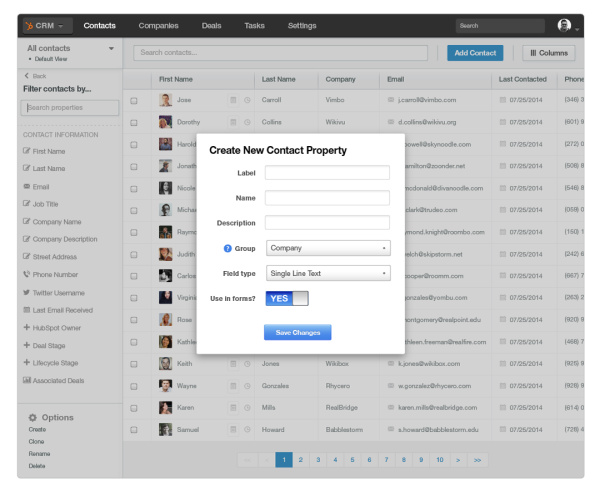Expand the Field type Single Line Text dropdown

click(328, 273)
